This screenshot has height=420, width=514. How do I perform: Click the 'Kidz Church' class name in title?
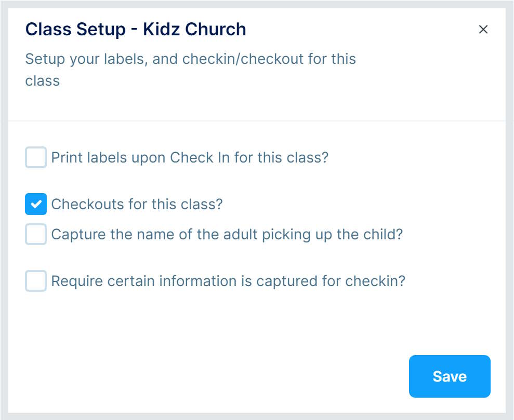click(x=194, y=30)
